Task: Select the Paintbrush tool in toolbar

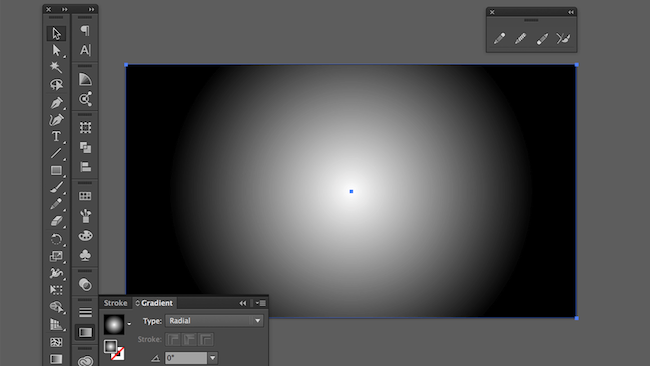Action: [x=56, y=187]
